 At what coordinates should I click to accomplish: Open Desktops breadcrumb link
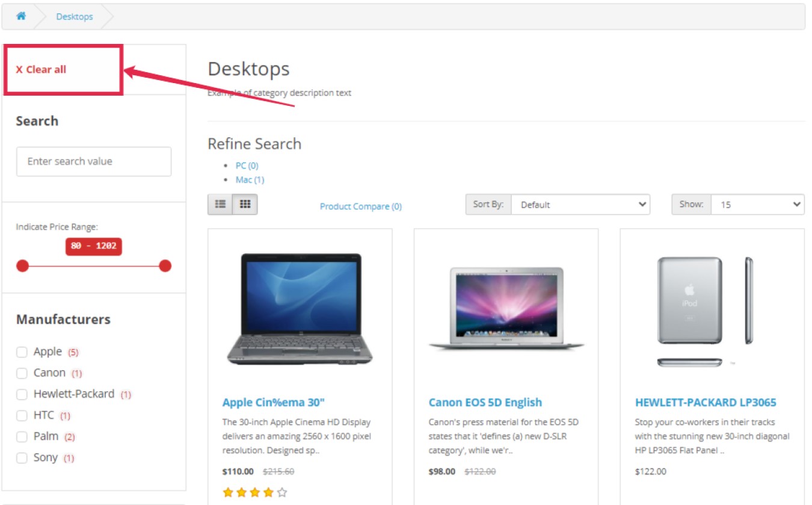75,16
